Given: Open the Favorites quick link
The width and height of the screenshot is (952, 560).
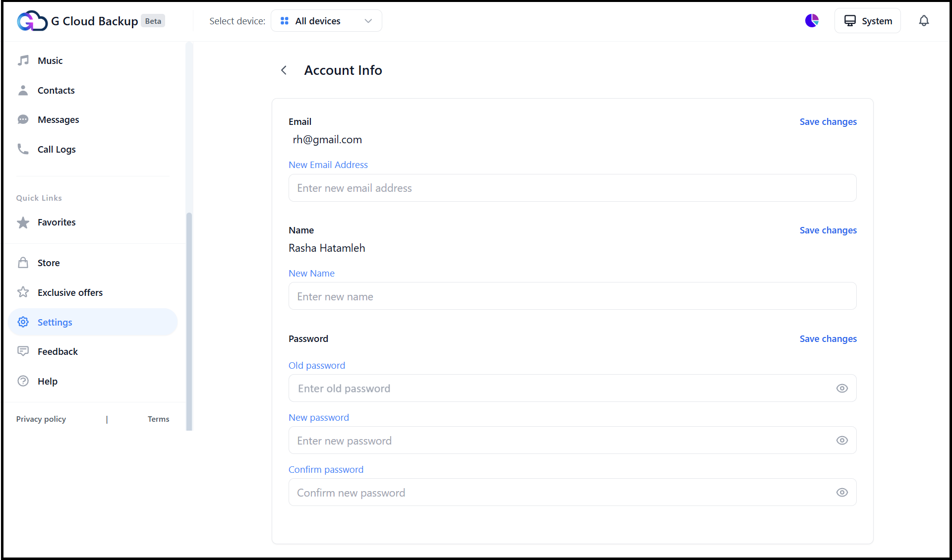Looking at the screenshot, I should [x=56, y=222].
